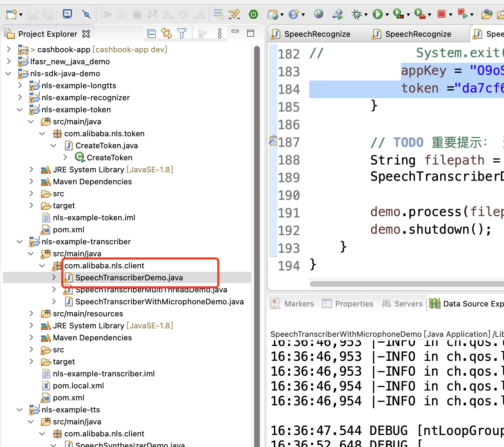
Task: Click the grey Terminate debug icon
Action: (137, 14)
